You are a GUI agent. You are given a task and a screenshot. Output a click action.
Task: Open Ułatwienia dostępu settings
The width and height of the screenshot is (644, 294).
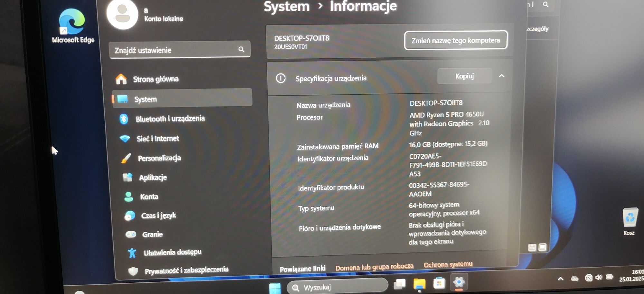pos(164,252)
